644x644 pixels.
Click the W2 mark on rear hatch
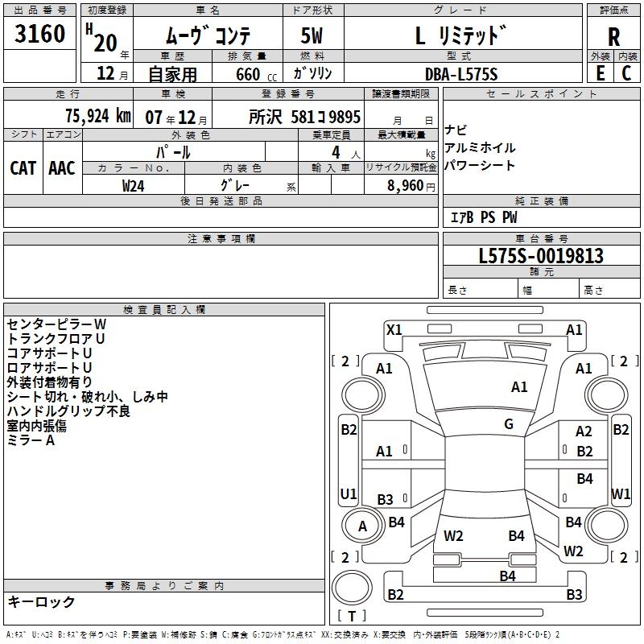(x=453, y=535)
